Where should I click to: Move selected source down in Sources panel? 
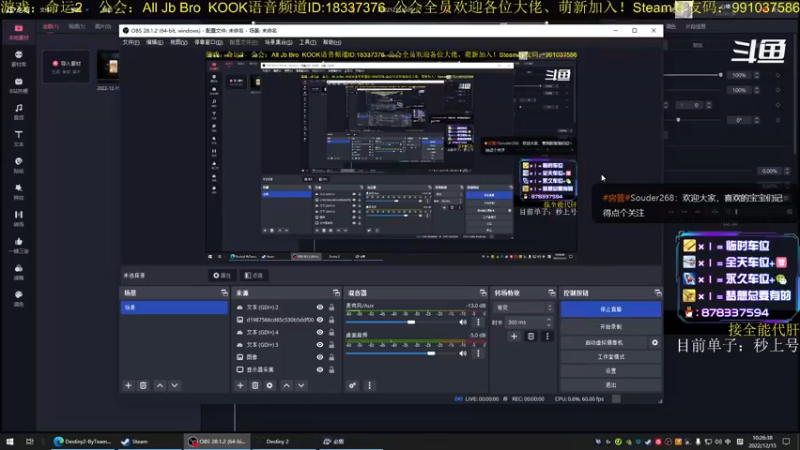(301, 385)
